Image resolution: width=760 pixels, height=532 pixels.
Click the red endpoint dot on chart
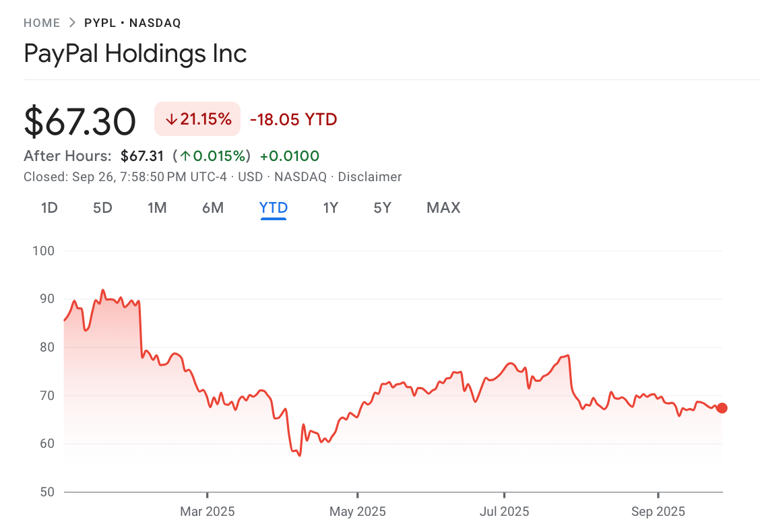[722, 407]
